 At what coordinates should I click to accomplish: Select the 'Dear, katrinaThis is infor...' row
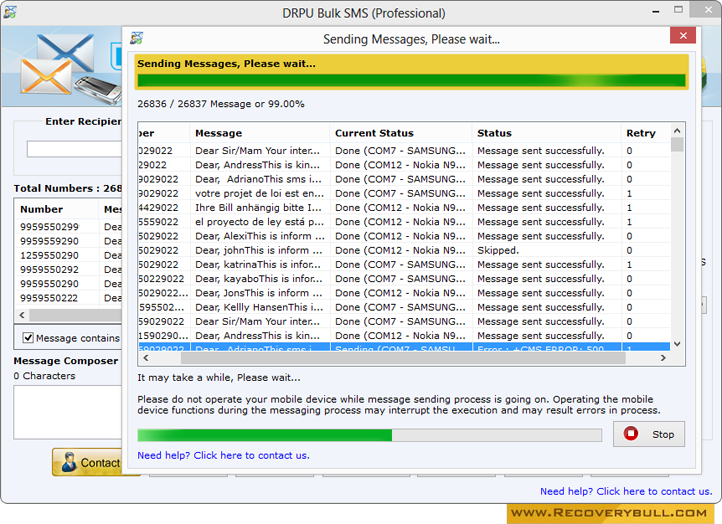click(x=404, y=265)
